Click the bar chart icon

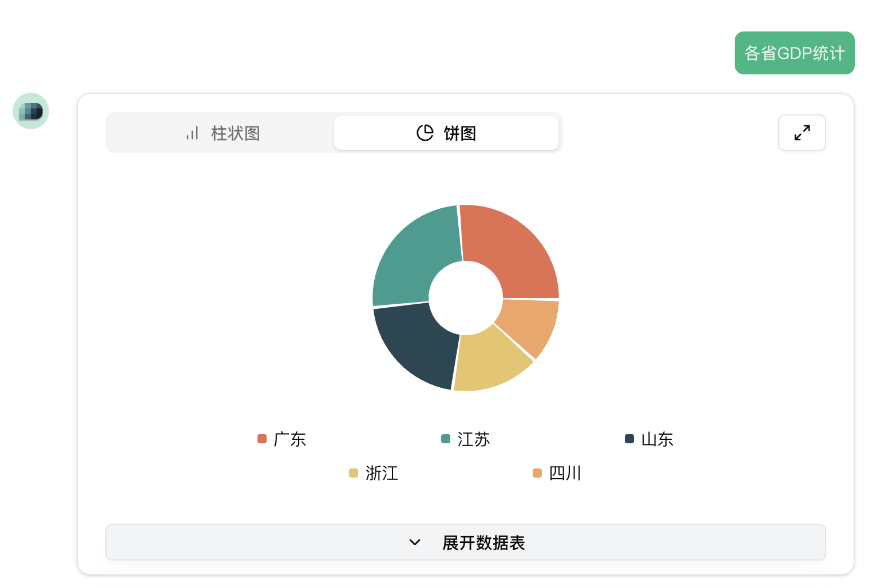coord(192,133)
